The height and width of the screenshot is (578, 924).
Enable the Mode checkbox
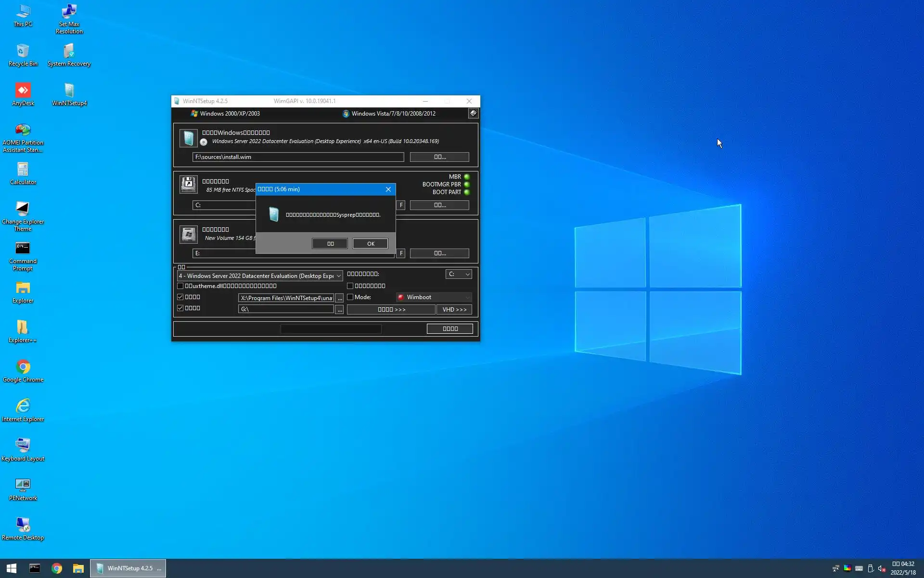(350, 297)
